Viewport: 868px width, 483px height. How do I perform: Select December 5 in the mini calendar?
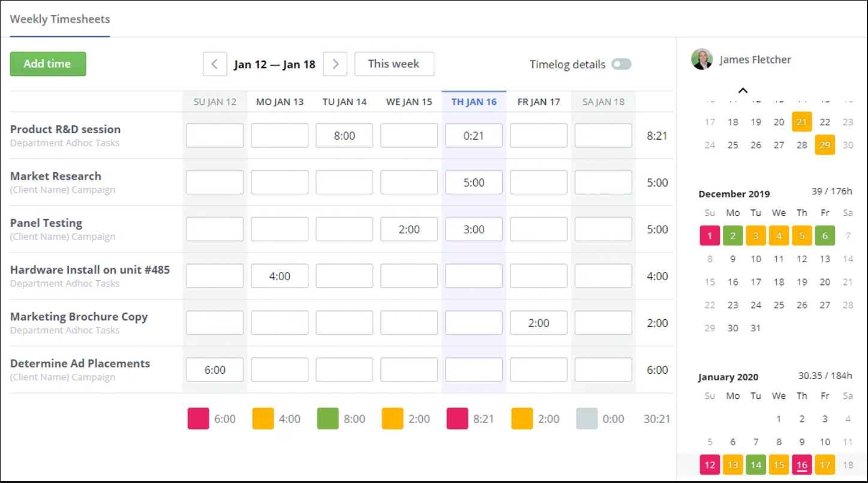tap(802, 236)
